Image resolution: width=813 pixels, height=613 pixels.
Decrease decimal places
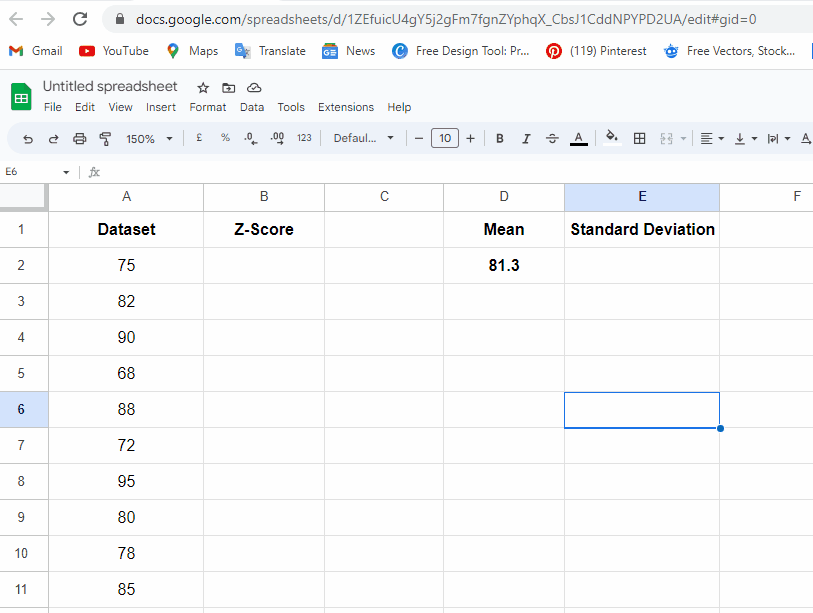(251, 138)
